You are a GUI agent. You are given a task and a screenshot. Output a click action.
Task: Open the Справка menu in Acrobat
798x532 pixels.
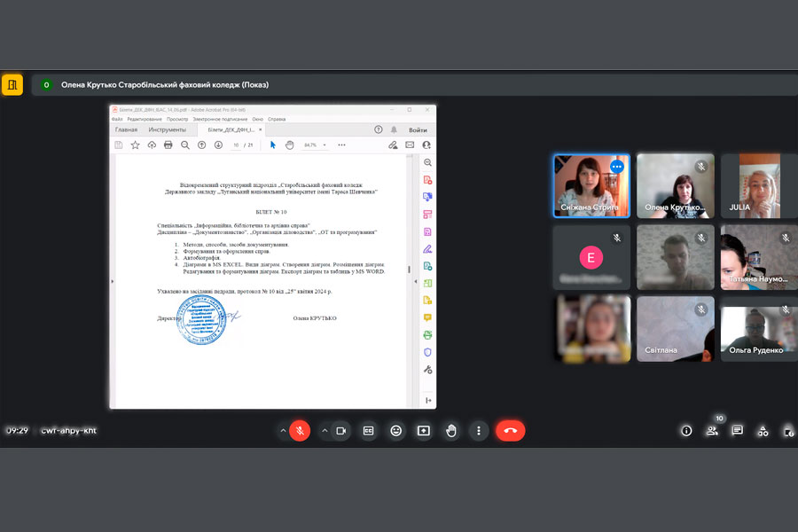(x=277, y=119)
